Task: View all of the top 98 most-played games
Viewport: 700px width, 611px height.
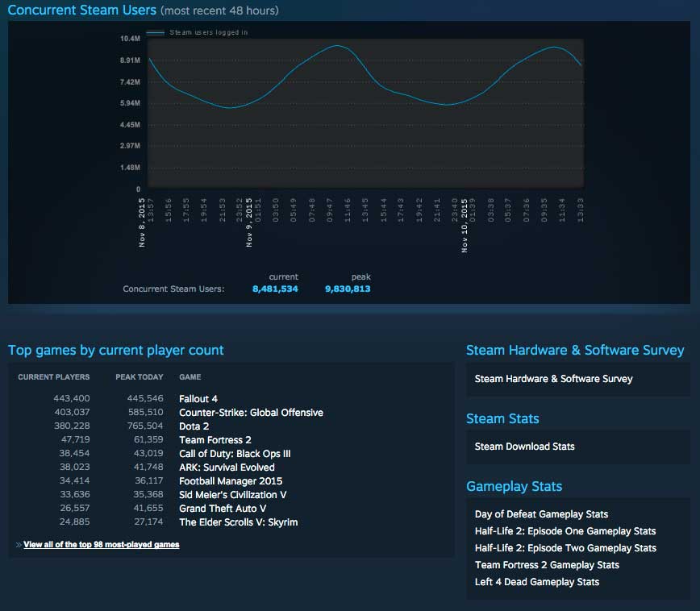Action: point(98,544)
